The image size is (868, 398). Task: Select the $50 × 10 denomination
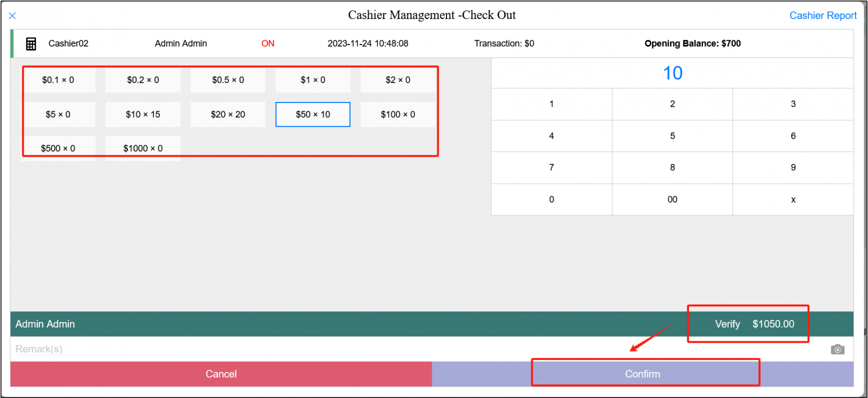pyautogui.click(x=312, y=114)
